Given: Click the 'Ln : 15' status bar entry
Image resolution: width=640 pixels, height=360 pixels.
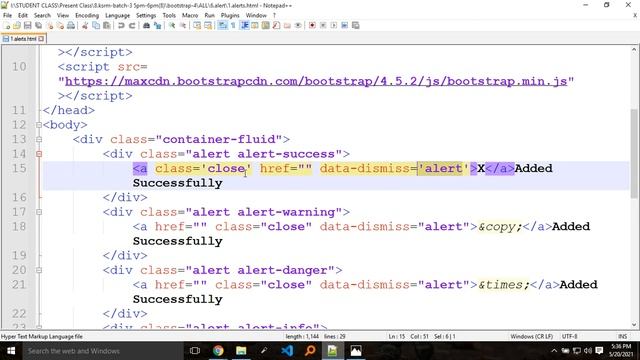Looking at the screenshot, I should [397, 336].
